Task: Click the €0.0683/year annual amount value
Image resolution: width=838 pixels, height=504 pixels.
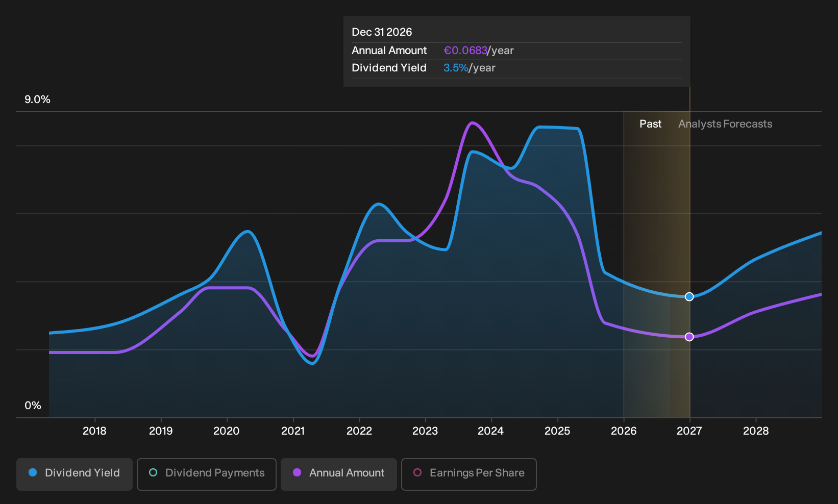Action: [x=479, y=51]
